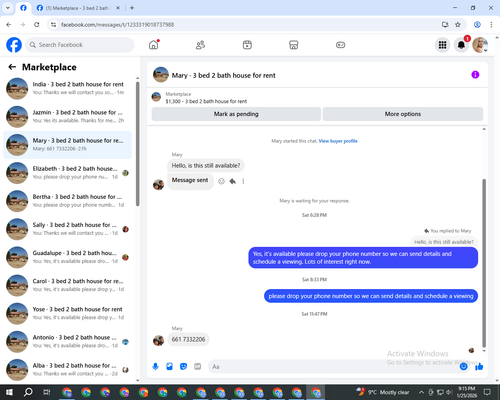Bookmark this page with star icon

(458, 24)
